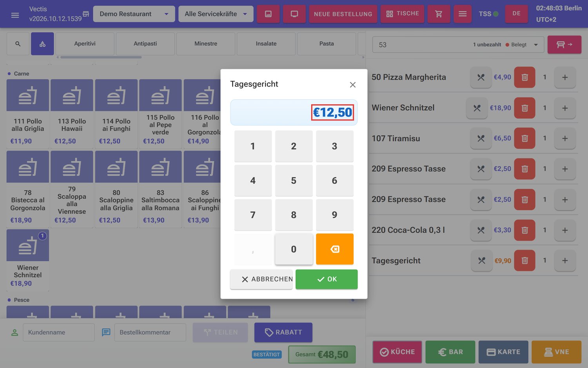
Task: Increase quantity of 107 Tiramisu
Action: tap(565, 138)
